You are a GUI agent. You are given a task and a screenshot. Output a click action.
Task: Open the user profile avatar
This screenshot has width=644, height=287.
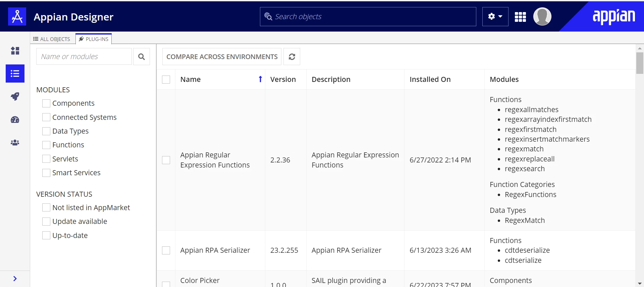(x=542, y=16)
